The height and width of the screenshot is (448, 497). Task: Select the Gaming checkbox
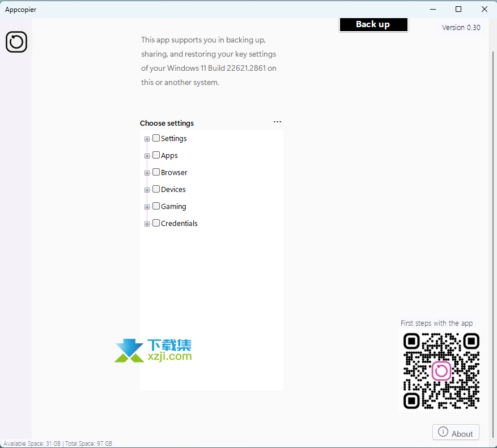156,206
